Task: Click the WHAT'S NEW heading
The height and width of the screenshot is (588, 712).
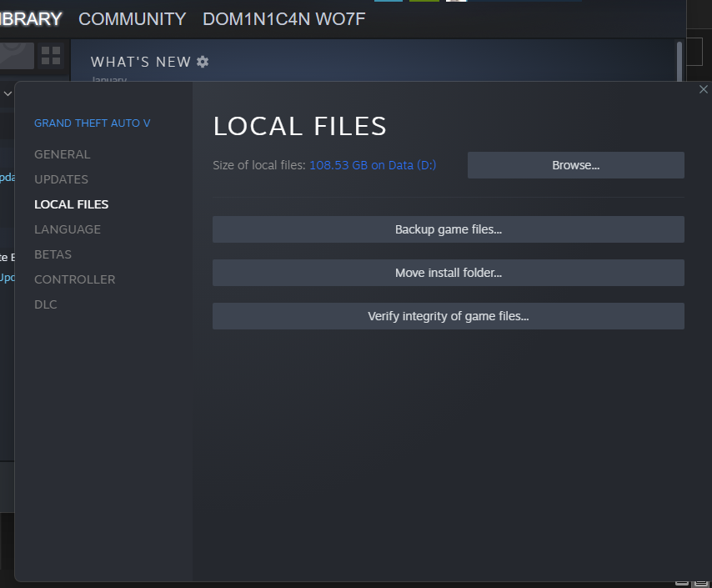Action: (x=141, y=62)
